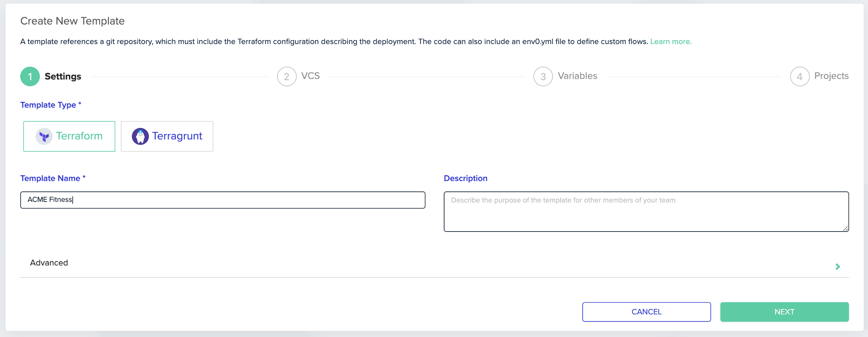Click the NEXT button
The width and height of the screenshot is (868, 337).
784,311
